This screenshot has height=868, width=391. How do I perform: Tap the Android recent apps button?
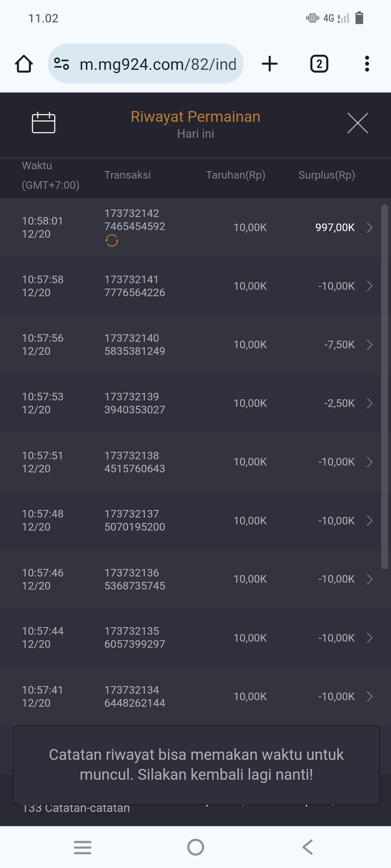(x=83, y=847)
